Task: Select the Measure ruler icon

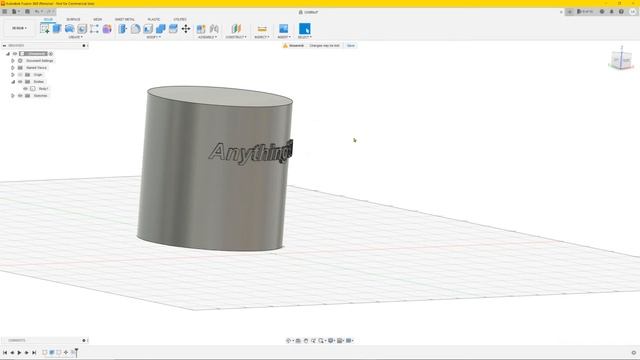Action: click(x=262, y=29)
